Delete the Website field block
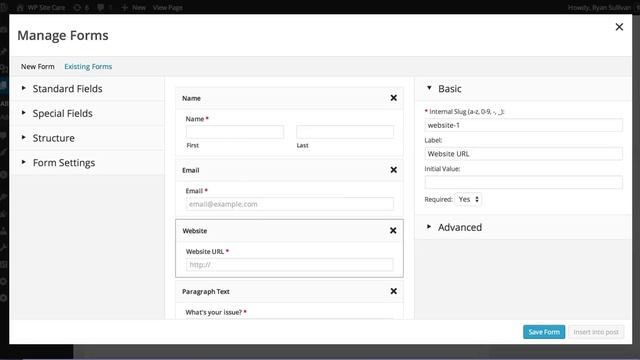640x360 pixels. point(393,231)
